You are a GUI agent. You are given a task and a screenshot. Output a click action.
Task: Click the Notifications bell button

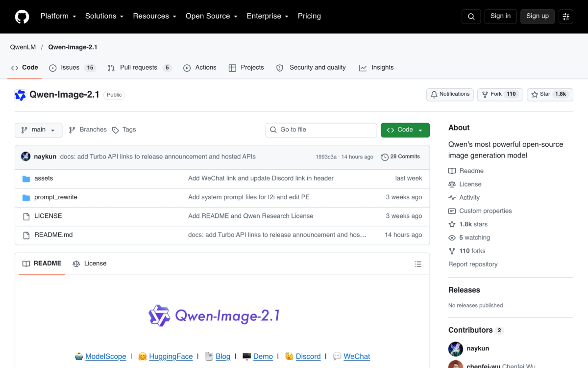450,94
